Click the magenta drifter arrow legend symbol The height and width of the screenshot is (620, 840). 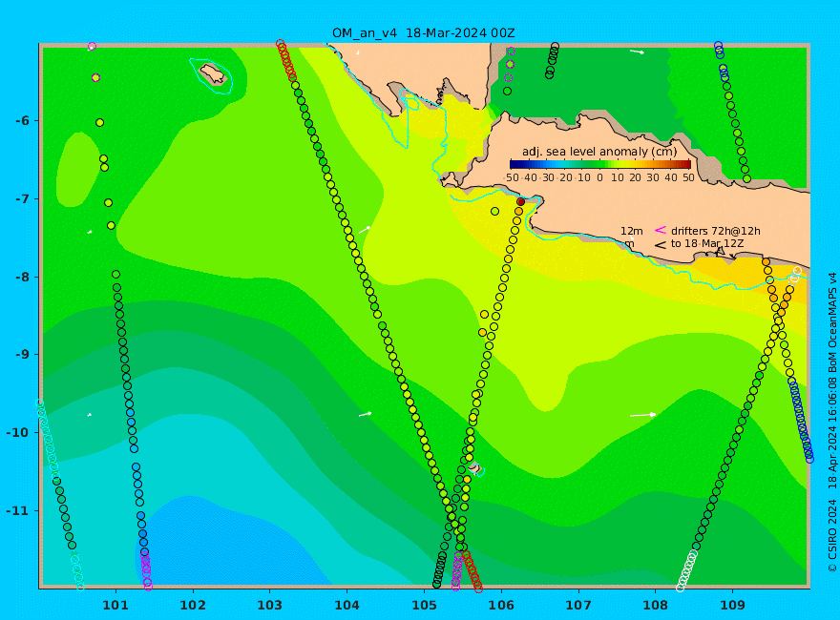(661, 230)
